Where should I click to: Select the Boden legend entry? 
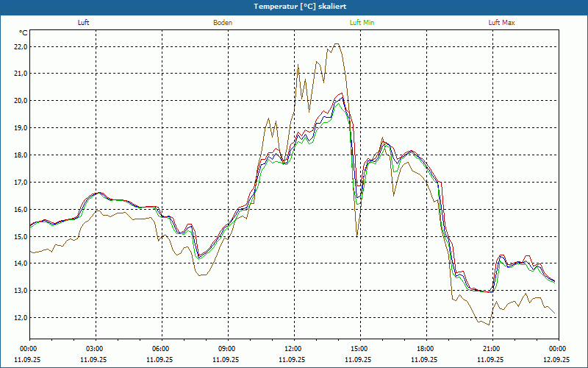click(223, 23)
